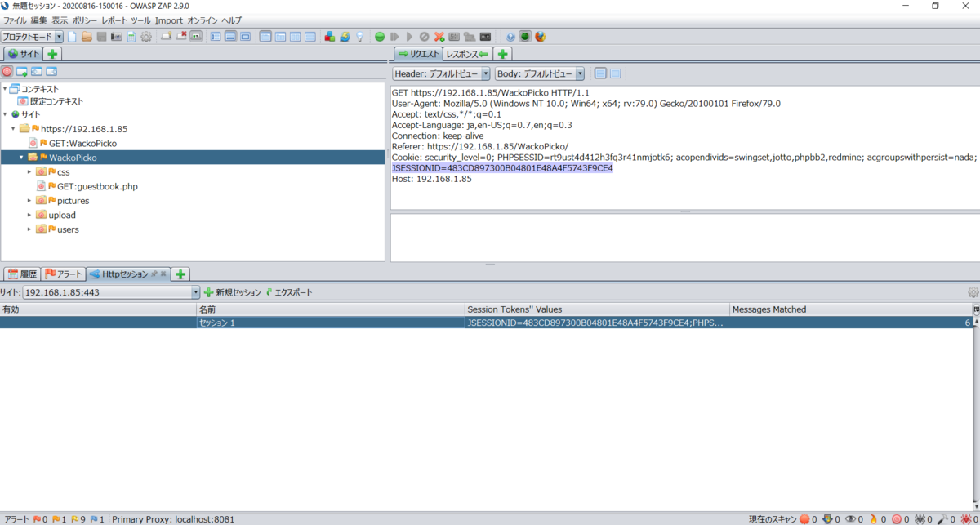Click the Manage Add-ons colored blocks icon

(329, 37)
